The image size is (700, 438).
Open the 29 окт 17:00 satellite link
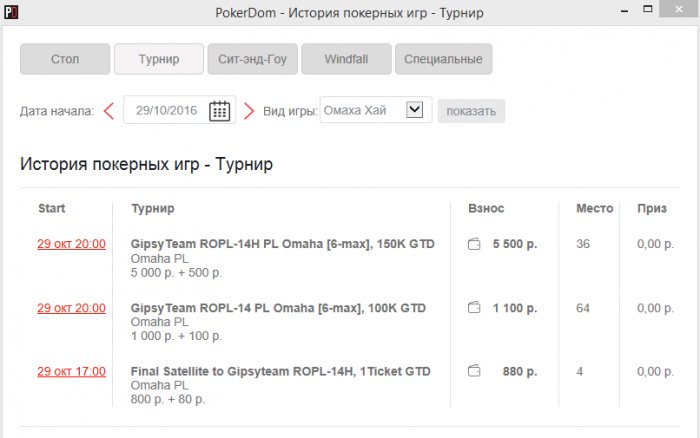71,371
